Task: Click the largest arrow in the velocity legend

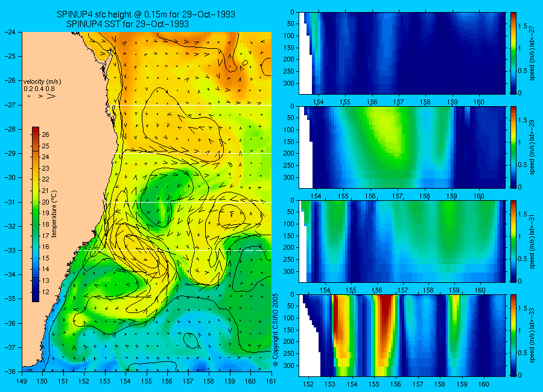Action: tap(51, 96)
